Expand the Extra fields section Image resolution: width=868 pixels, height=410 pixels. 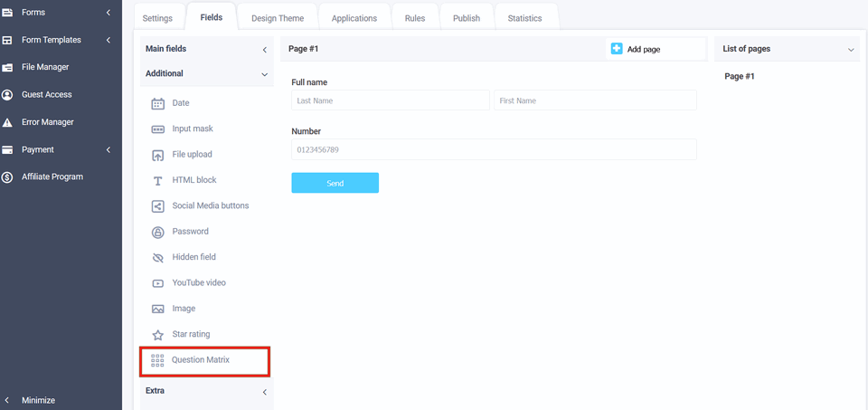pyautogui.click(x=264, y=392)
